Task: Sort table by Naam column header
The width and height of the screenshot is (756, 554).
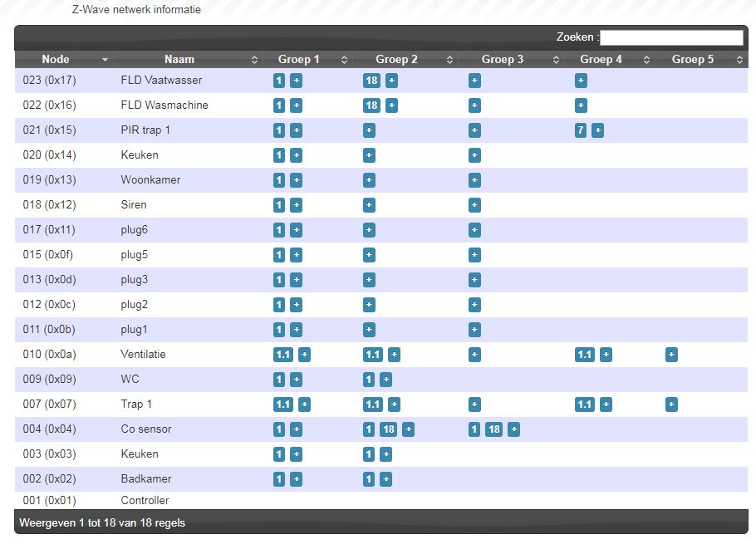Action: (x=179, y=60)
